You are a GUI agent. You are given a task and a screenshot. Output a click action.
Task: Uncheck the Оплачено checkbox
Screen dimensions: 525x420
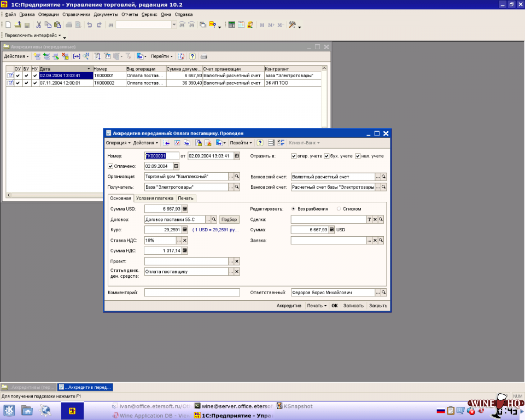click(111, 166)
